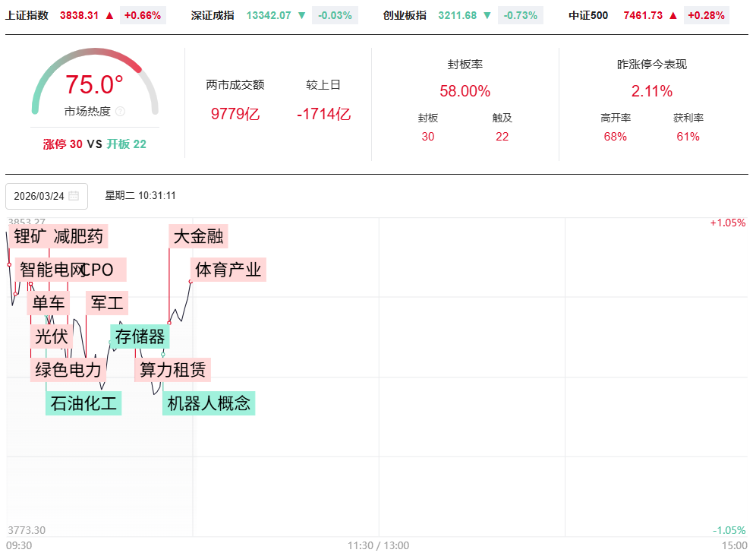Screen dimensions: 756x556
Task: Select the 体育产业 sector label
Action: pyautogui.click(x=228, y=270)
